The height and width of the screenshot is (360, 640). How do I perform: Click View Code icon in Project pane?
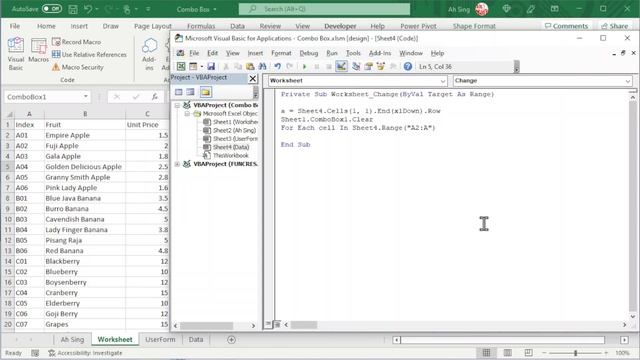pyautogui.click(x=179, y=92)
